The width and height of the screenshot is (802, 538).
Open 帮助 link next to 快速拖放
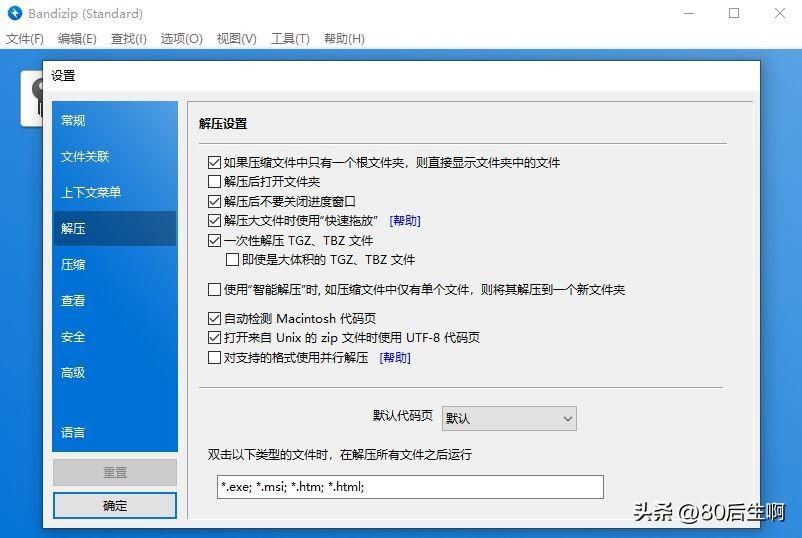point(405,221)
